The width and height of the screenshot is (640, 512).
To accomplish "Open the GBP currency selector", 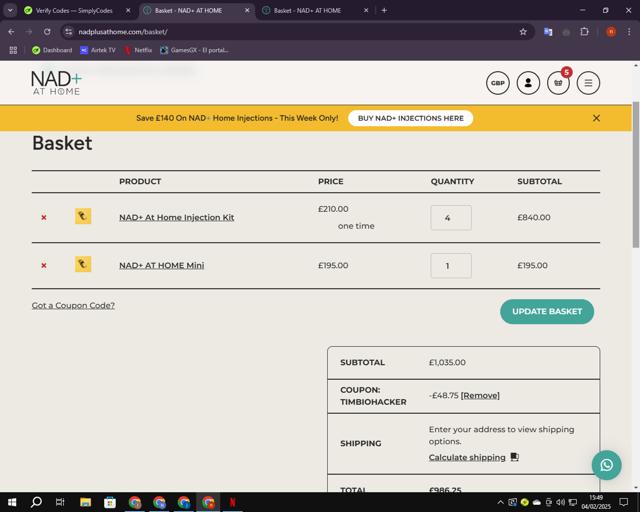I will 498,83.
